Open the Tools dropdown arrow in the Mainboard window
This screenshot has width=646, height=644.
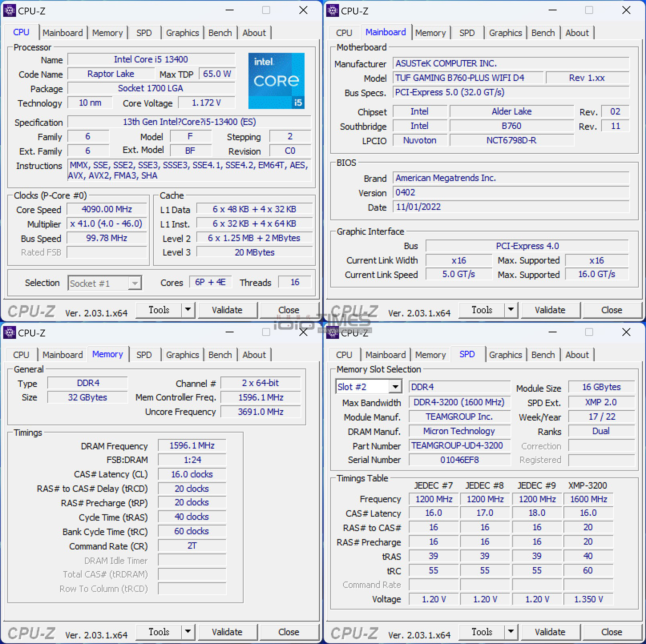point(511,310)
